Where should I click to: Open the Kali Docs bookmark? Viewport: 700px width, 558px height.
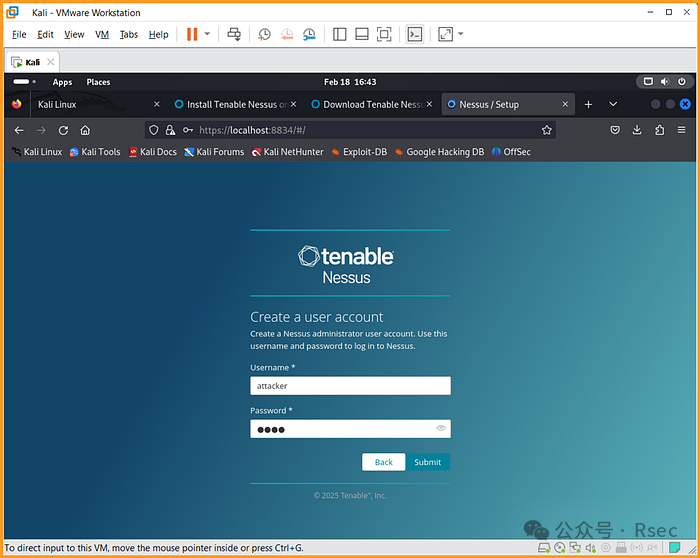click(x=153, y=152)
